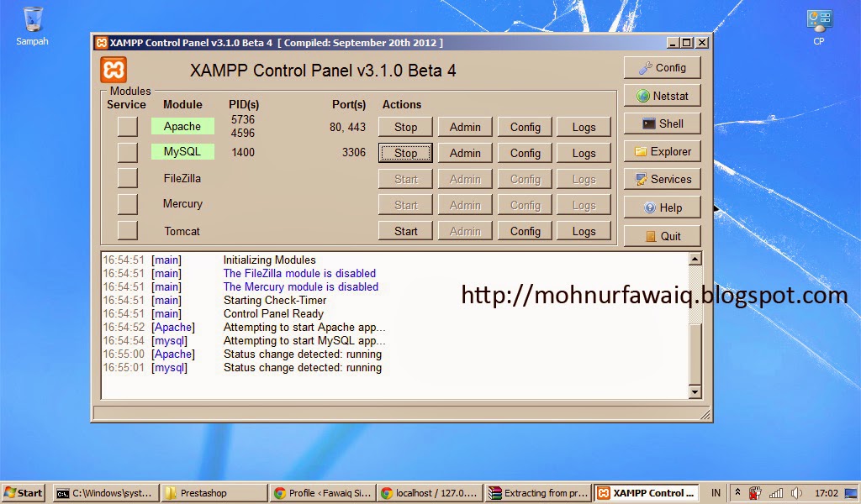This screenshot has width=861, height=504.
Task: Open the CP desktop shortcut
Action: [819, 27]
